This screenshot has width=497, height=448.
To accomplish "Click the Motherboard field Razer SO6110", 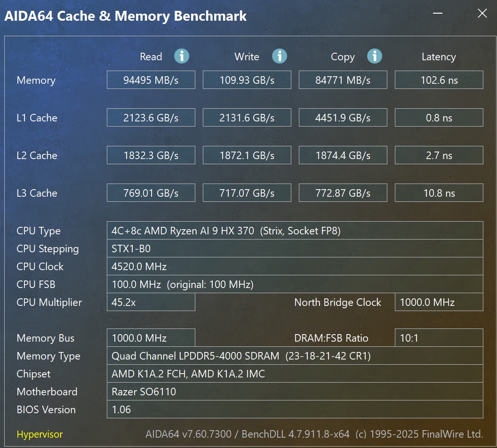I will click(x=295, y=392).
